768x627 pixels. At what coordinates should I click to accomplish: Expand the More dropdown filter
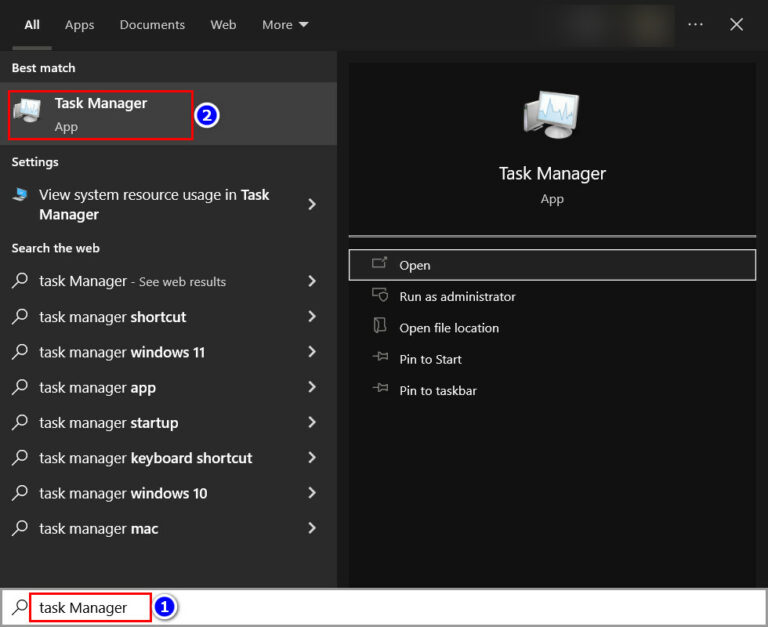285,24
